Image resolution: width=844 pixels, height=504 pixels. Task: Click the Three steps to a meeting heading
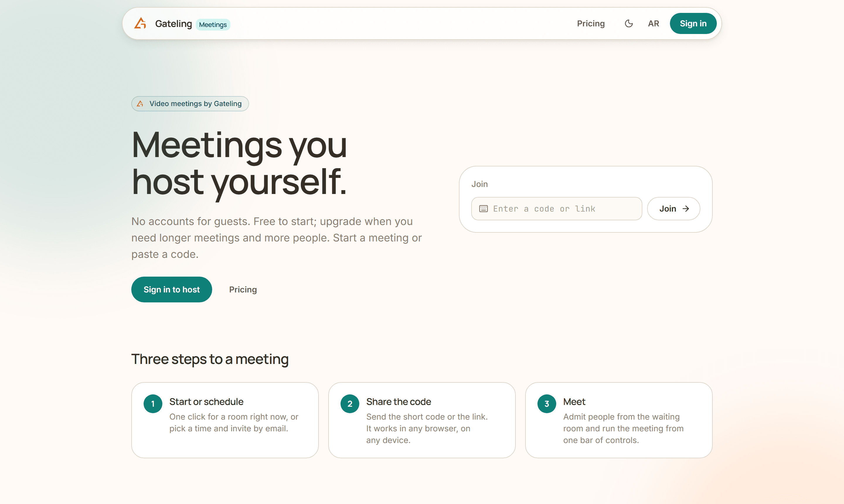coord(210,359)
